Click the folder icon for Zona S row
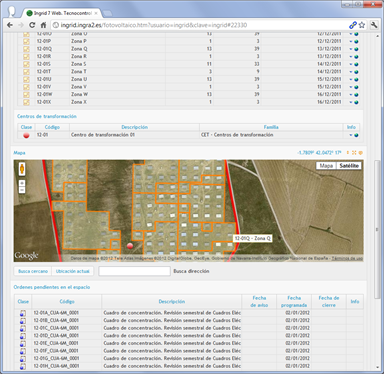Screen dimensions: 384x374 [x=26, y=64]
